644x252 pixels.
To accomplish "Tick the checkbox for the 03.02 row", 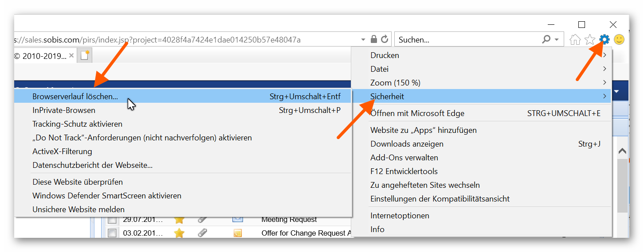I will pos(112,233).
